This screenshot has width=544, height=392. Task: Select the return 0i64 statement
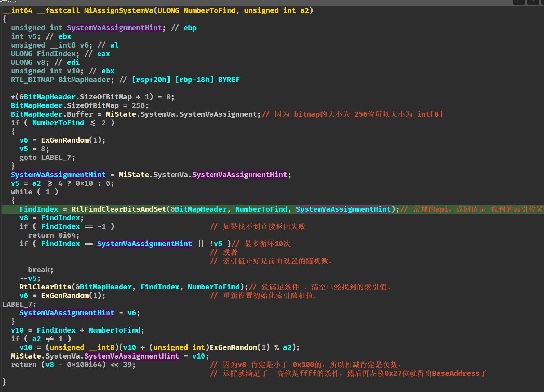[x=53, y=235]
